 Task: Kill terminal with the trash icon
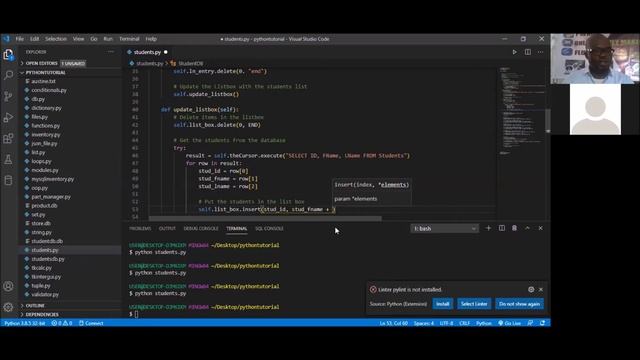(x=514, y=228)
